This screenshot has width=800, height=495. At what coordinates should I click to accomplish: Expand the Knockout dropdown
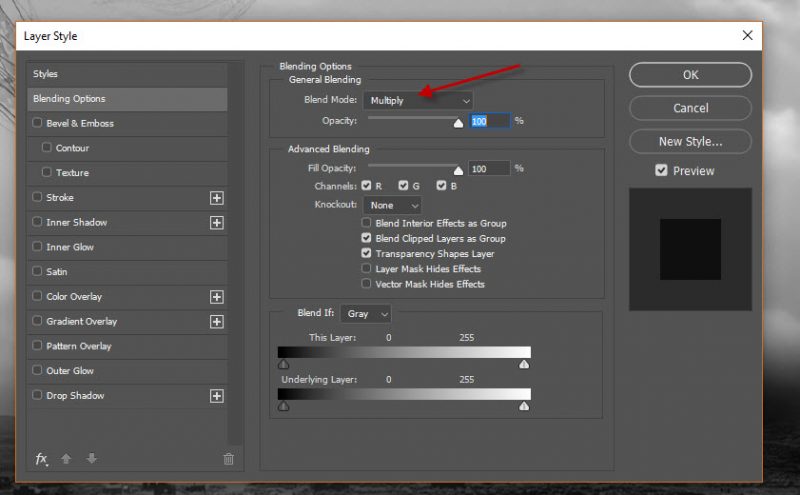(x=393, y=205)
